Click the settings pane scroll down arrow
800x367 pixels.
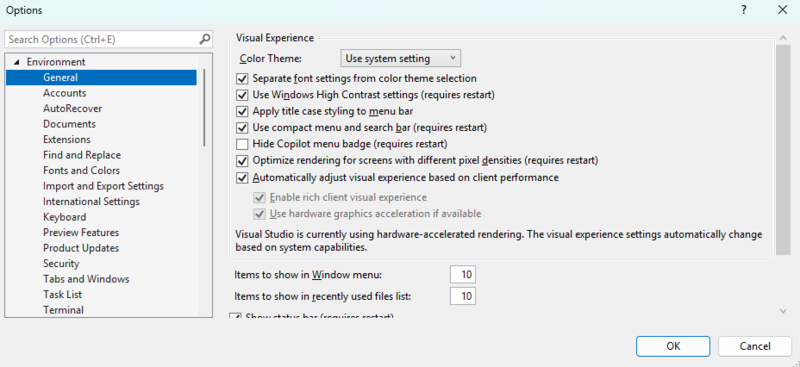[783, 311]
